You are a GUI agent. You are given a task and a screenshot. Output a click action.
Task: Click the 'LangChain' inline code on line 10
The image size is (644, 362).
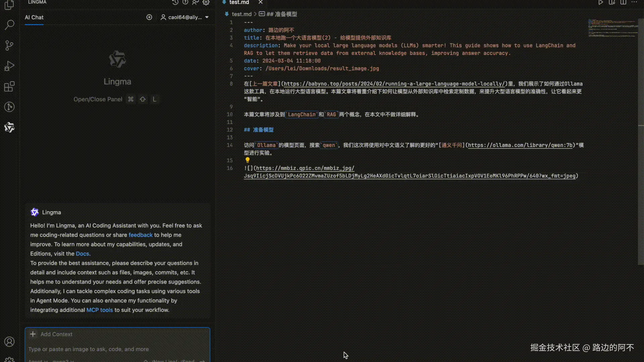tap(302, 115)
